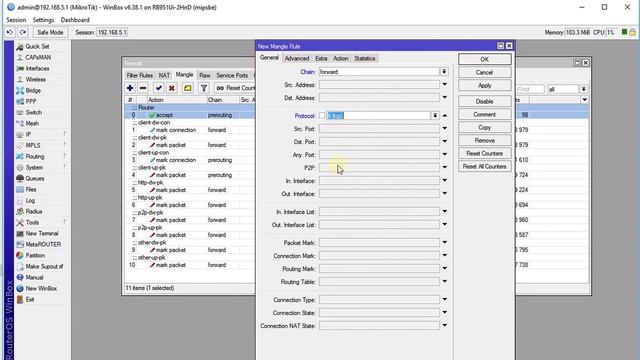
Task: Click the disable rule red X icon
Action: (172, 88)
